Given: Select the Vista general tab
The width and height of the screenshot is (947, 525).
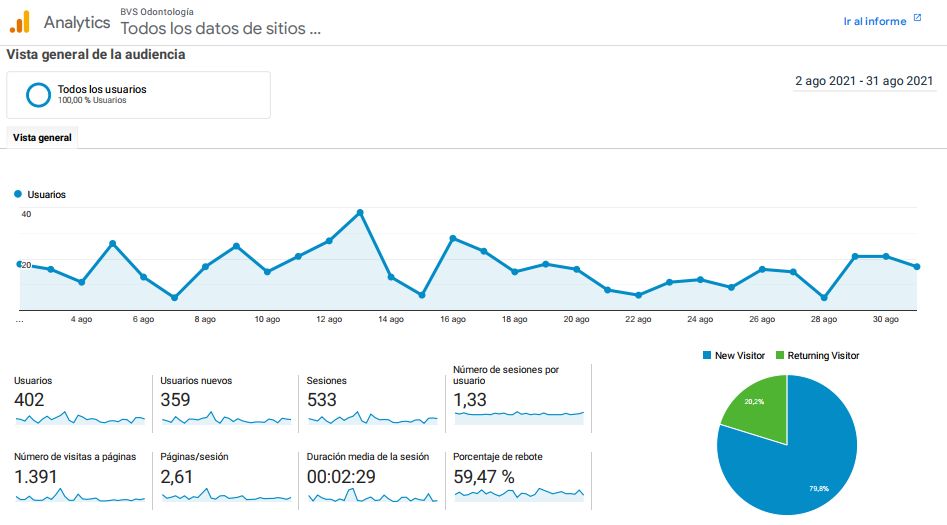Looking at the screenshot, I should (42, 138).
